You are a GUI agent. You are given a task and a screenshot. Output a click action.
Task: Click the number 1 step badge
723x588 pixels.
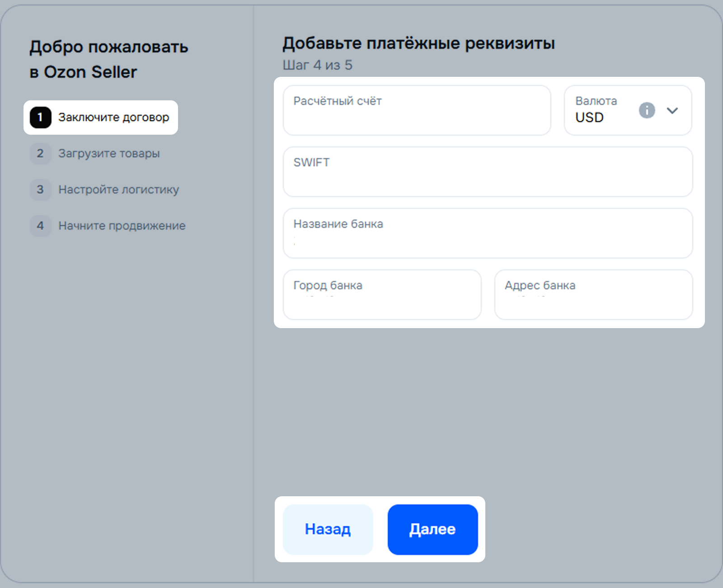tap(40, 118)
